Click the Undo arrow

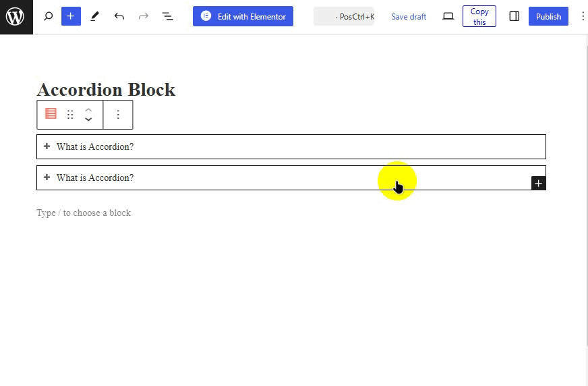(x=119, y=17)
